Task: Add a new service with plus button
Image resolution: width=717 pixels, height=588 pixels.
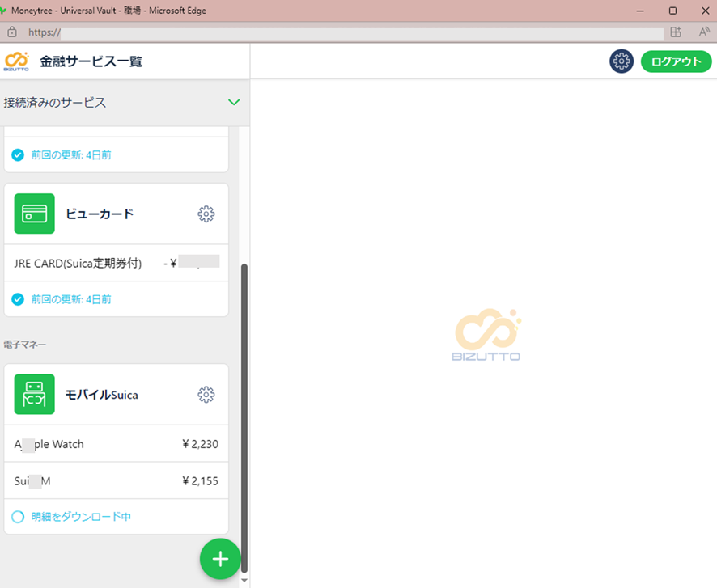Action: coord(220,559)
